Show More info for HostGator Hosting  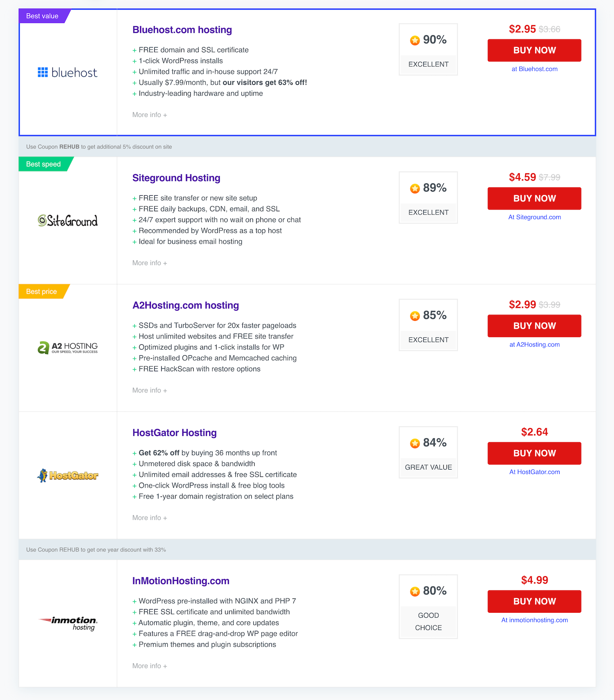coord(149,518)
